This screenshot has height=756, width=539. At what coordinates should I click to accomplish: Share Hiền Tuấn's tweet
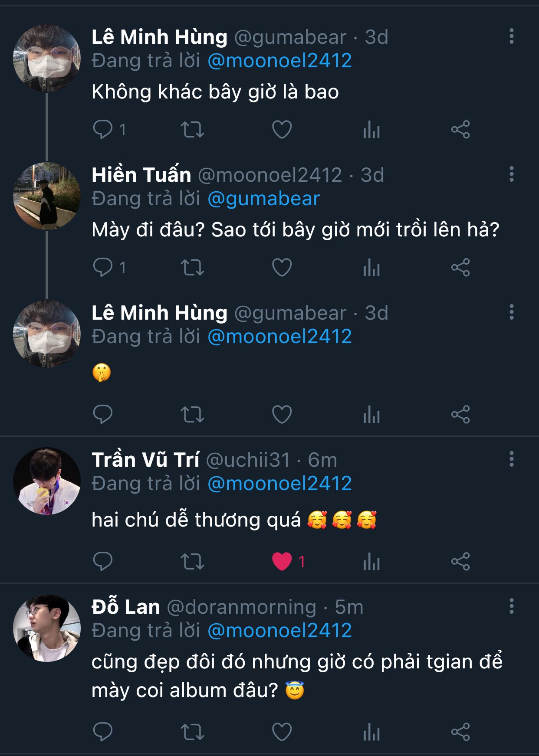[460, 267]
